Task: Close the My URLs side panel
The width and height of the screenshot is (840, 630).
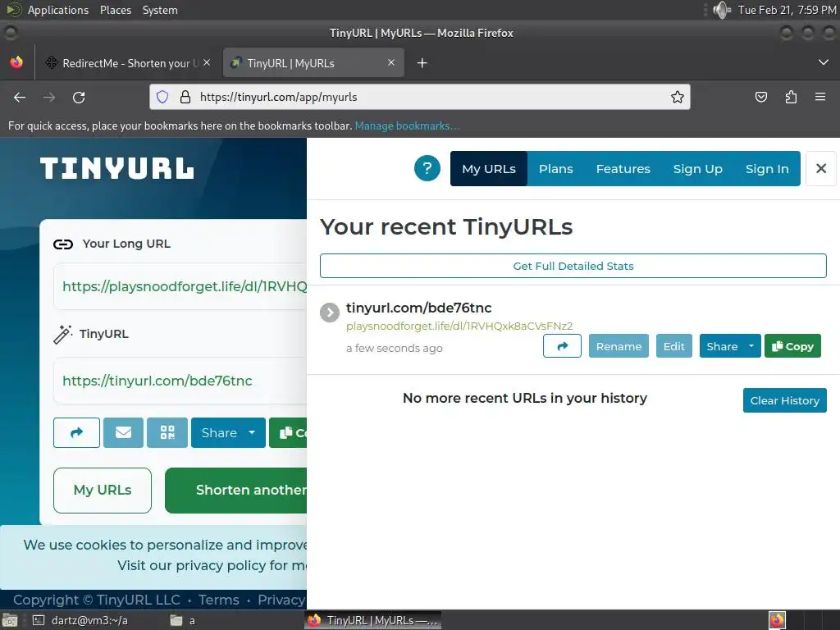Action: (x=820, y=168)
